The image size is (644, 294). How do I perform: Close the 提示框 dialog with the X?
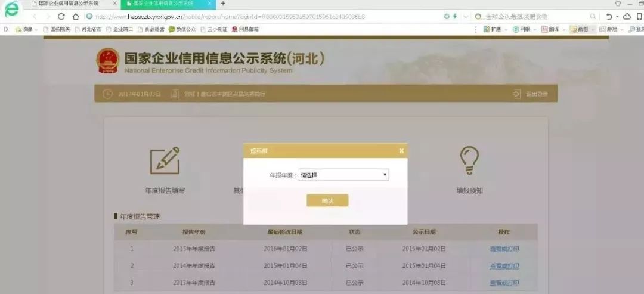click(401, 151)
